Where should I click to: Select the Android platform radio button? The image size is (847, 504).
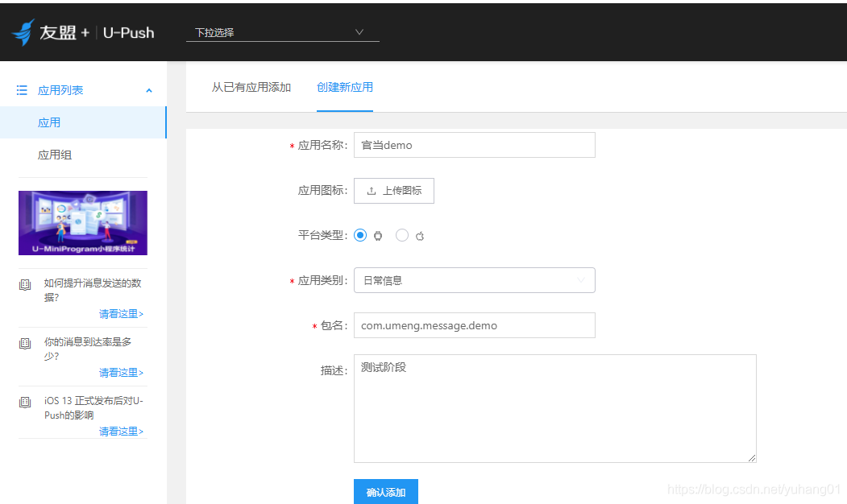tap(360, 235)
